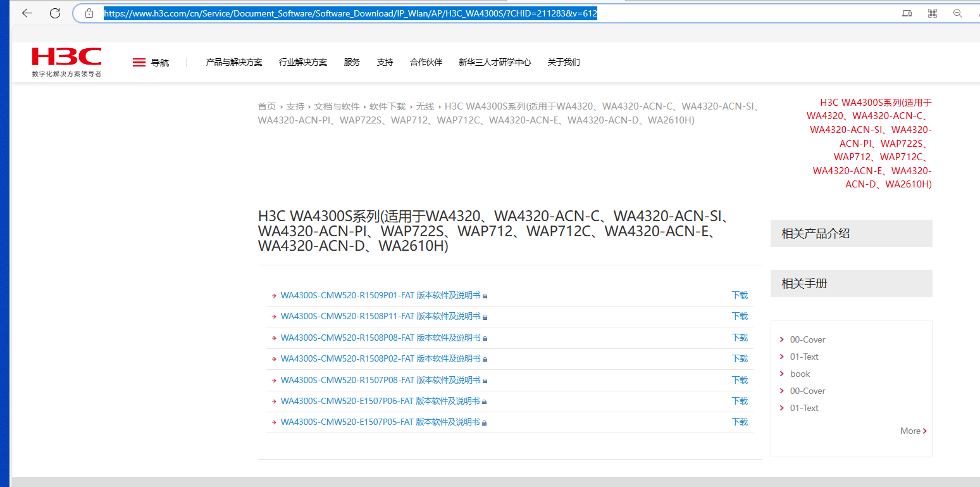Click 下载 for the R1509P01-FAT version

coord(740,295)
